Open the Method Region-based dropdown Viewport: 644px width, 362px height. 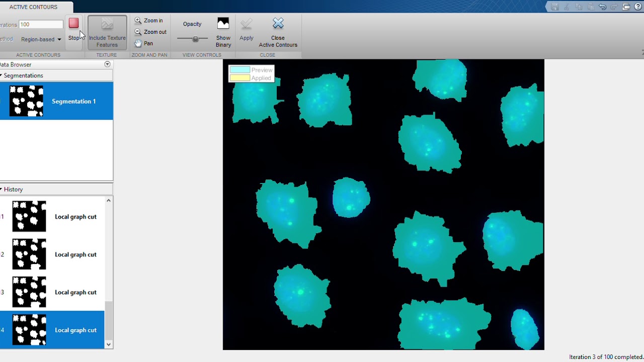click(x=41, y=39)
